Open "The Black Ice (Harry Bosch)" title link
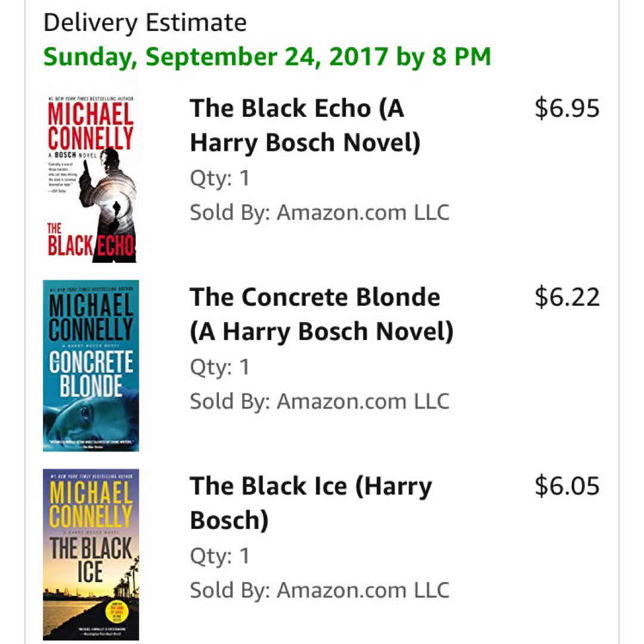Viewport: 644px width, 644px height. click(x=311, y=503)
